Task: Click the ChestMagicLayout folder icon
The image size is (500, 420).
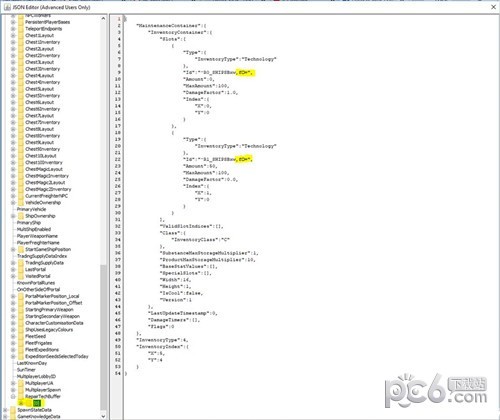Action: pos(21,169)
